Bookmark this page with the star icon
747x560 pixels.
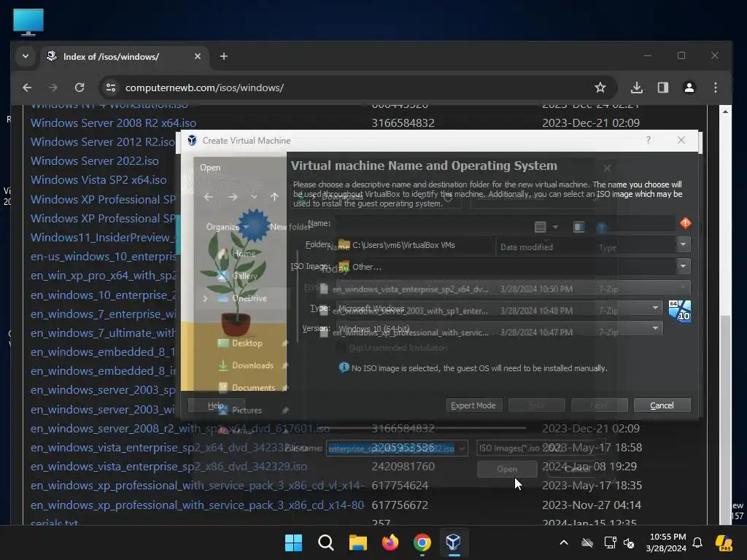click(600, 87)
